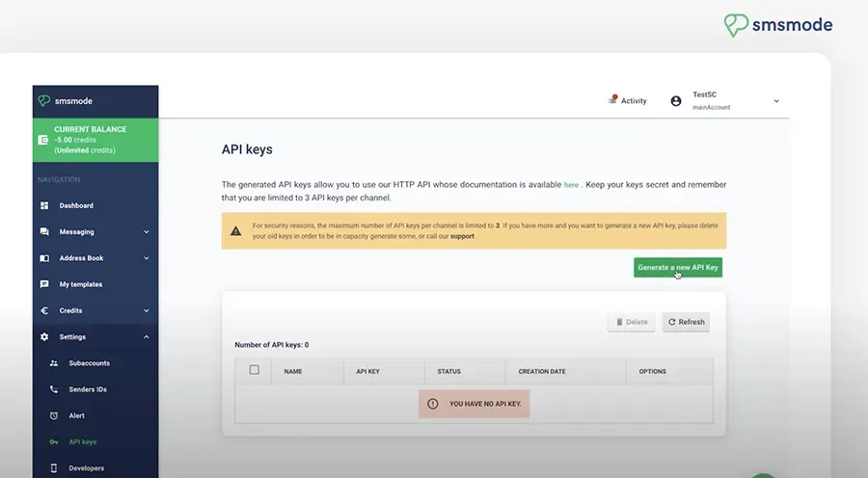This screenshot has height=478, width=868.
Task: Click the 'support' link in warning banner
Action: point(462,236)
